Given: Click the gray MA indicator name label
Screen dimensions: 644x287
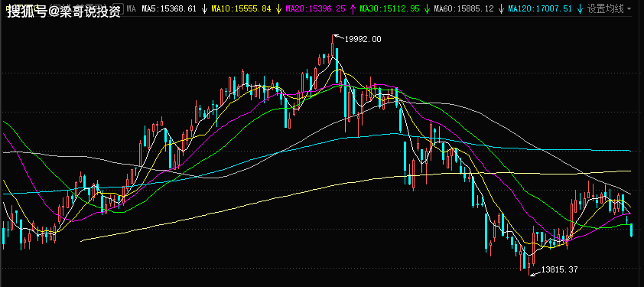Looking at the screenshot, I should pos(131,8).
